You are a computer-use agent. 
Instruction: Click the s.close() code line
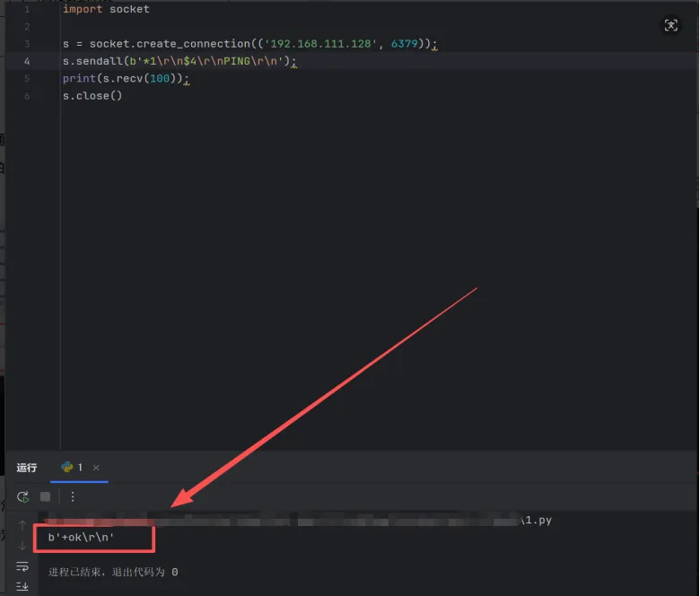click(x=92, y=96)
